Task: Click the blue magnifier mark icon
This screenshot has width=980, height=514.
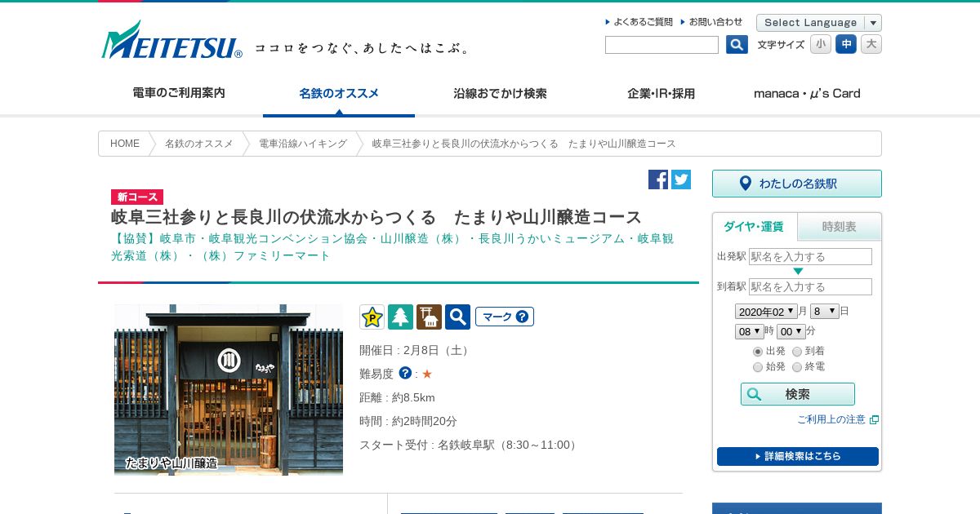Action: (457, 317)
